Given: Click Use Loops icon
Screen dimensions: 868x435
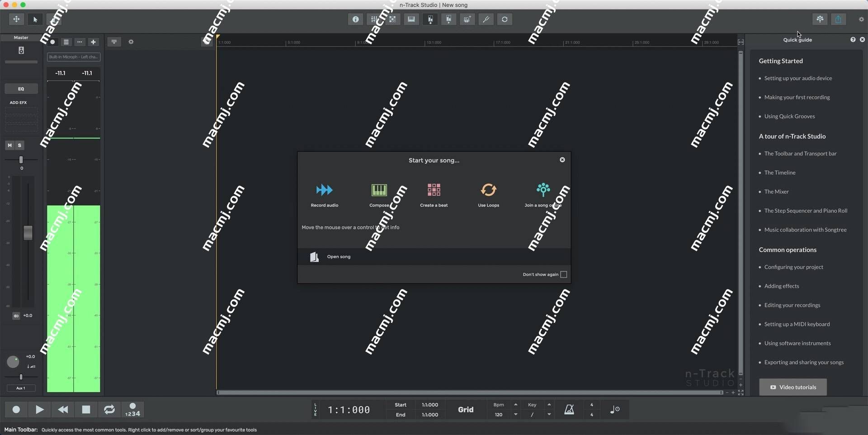Looking at the screenshot, I should (x=489, y=190).
